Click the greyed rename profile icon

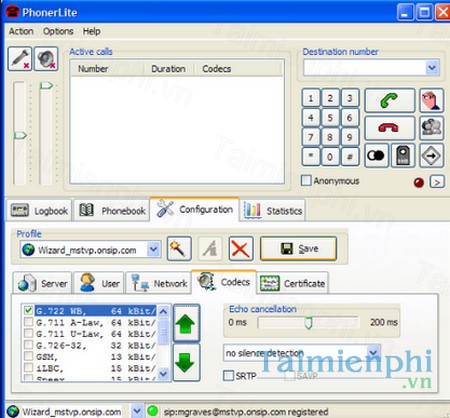210,249
